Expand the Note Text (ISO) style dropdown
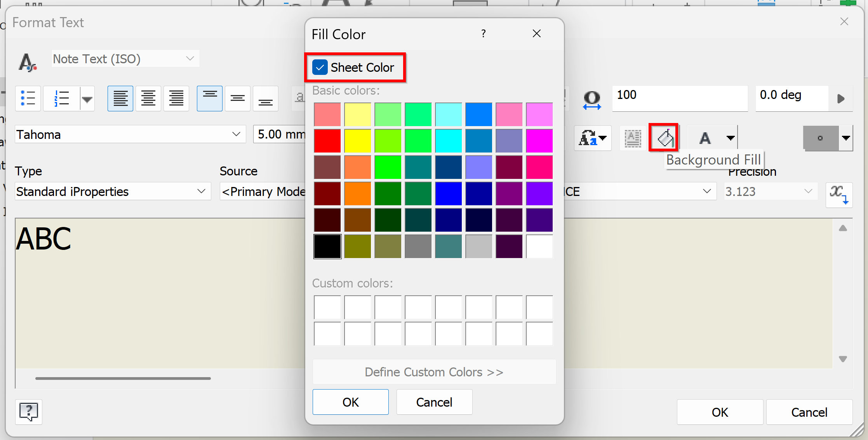Viewport: 868px width, 440px height. click(190, 59)
